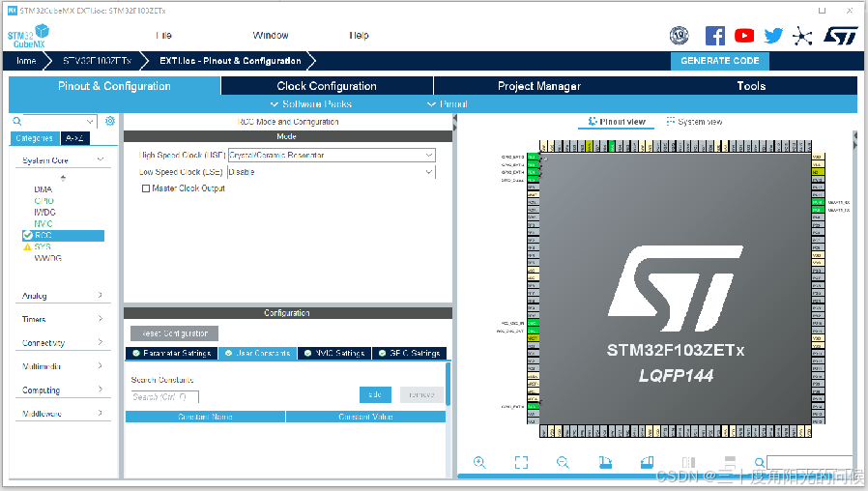The image size is (868, 491).
Task: Select Pinout & Configuration tab
Action: [115, 86]
